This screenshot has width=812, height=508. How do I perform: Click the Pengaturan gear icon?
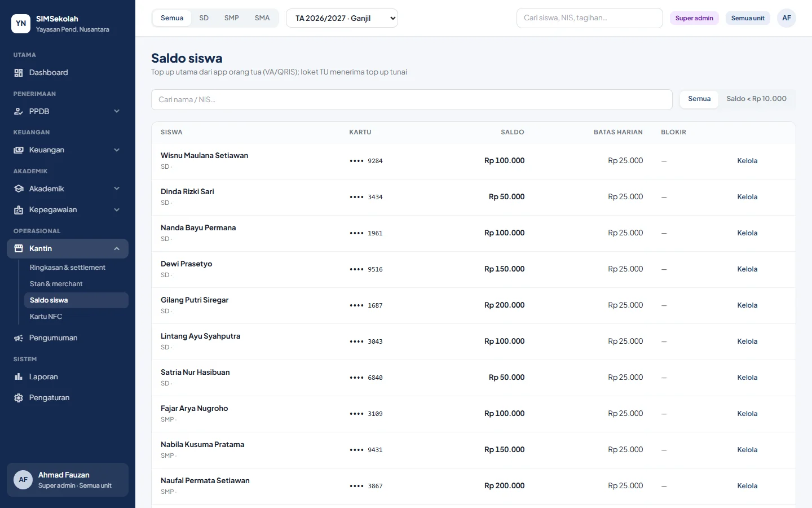point(19,398)
